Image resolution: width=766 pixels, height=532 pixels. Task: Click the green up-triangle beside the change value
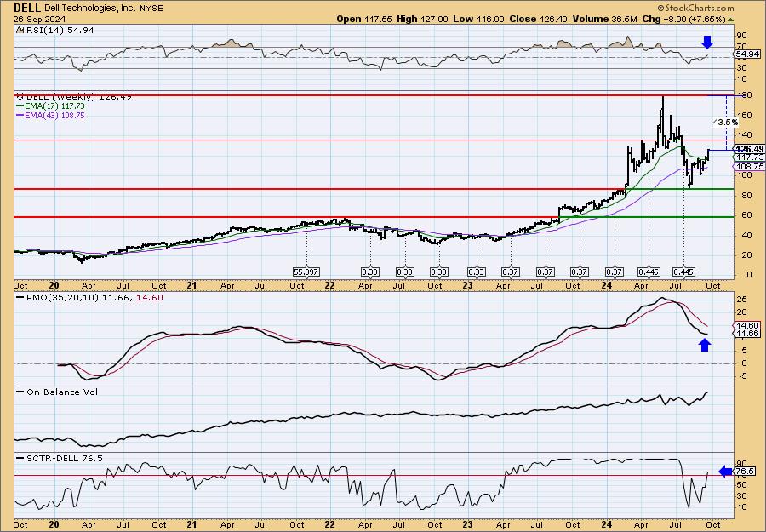(730, 20)
